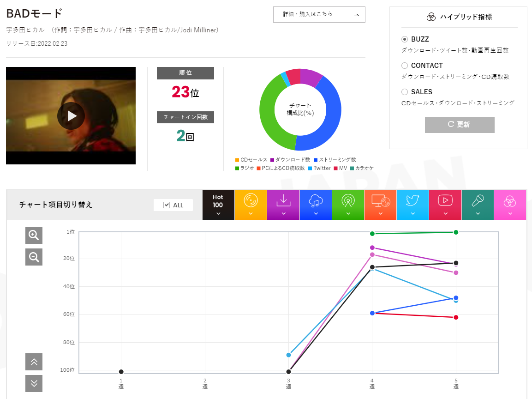Screen dimensions: 532x399
Task: Select the green radio broadcast icon
Action: [348, 205]
